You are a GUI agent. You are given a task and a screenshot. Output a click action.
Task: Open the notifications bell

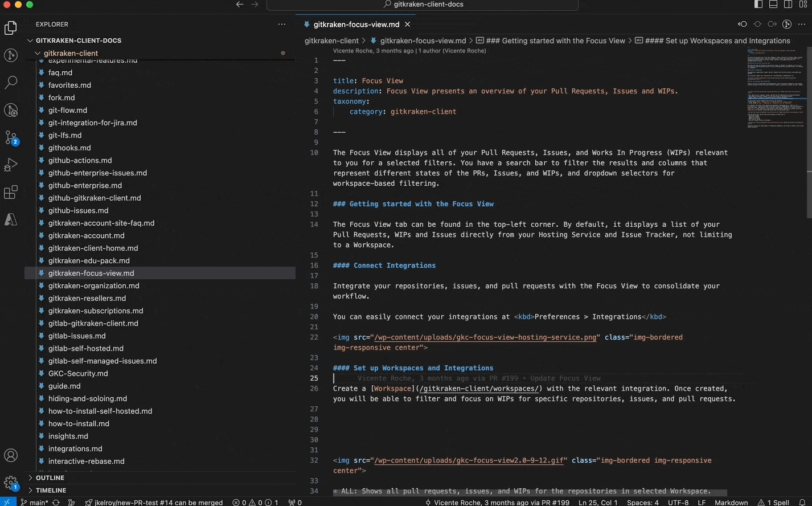(802, 503)
